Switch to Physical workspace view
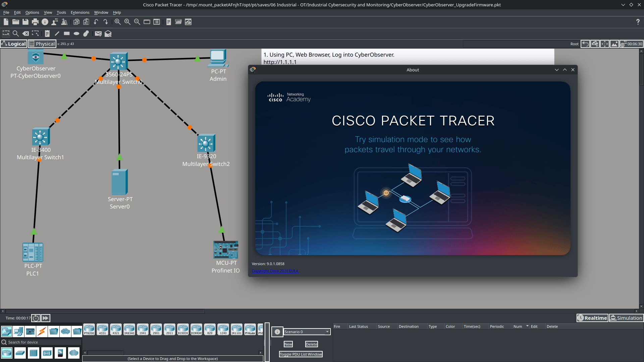Viewport: 644px width, 362px height. pos(42,44)
